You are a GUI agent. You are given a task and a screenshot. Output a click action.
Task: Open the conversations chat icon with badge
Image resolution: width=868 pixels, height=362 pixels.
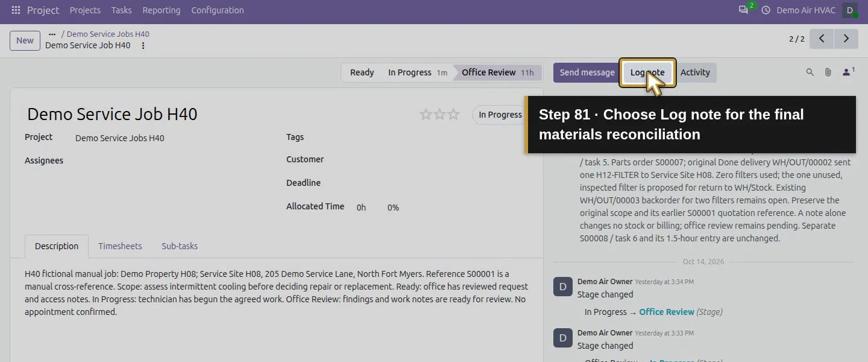[744, 10]
